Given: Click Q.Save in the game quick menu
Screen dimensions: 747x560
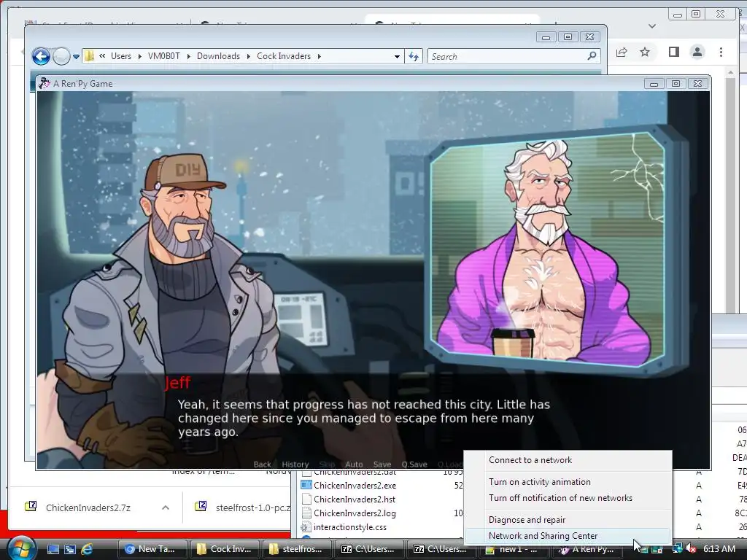Looking at the screenshot, I should (x=414, y=464).
